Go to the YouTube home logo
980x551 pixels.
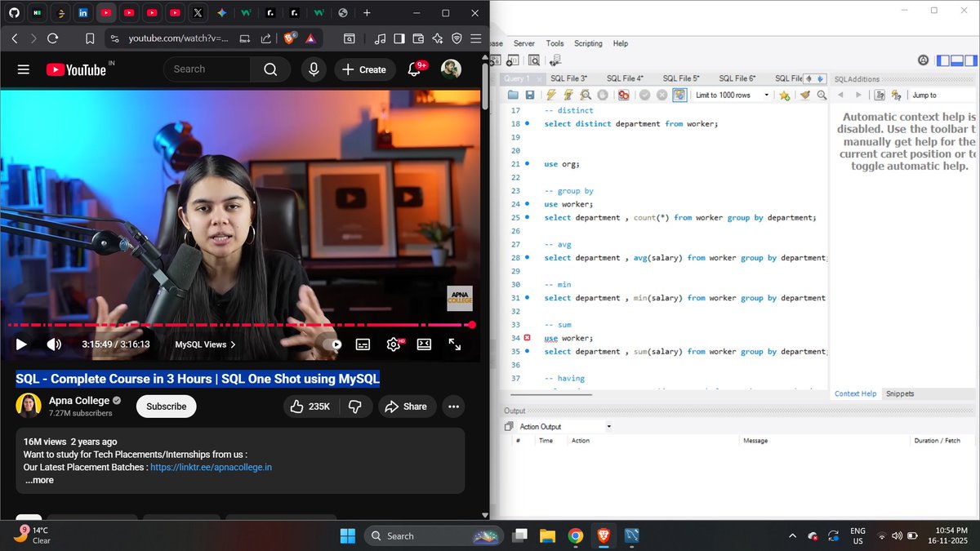click(76, 70)
